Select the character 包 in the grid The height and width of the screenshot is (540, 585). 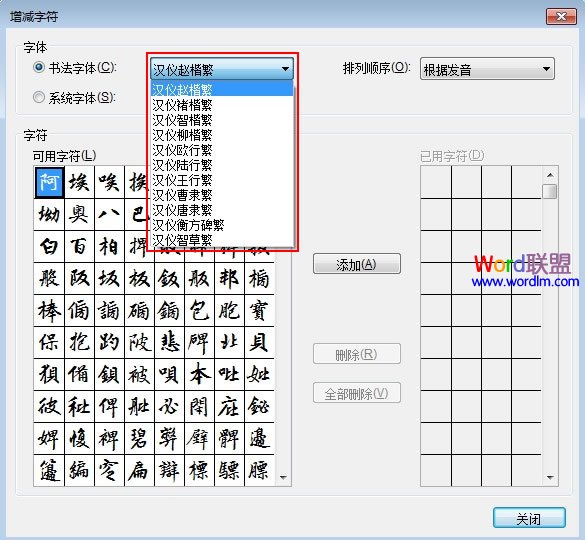200,311
